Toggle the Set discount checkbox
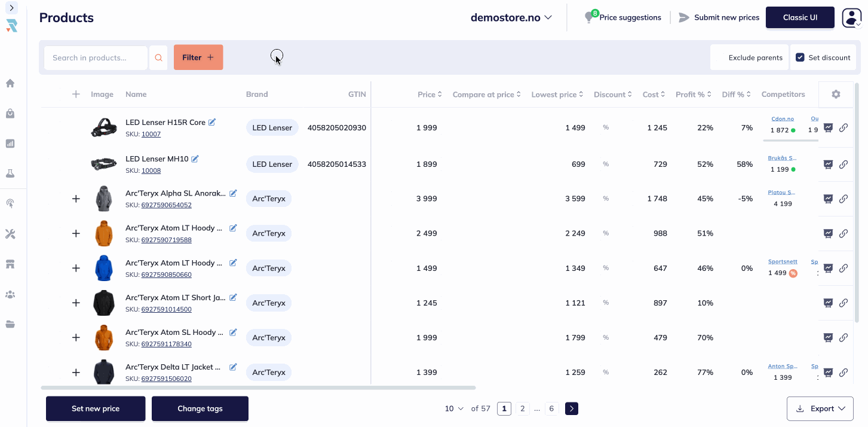Screen dimensions: 868x427 (x=800, y=57)
